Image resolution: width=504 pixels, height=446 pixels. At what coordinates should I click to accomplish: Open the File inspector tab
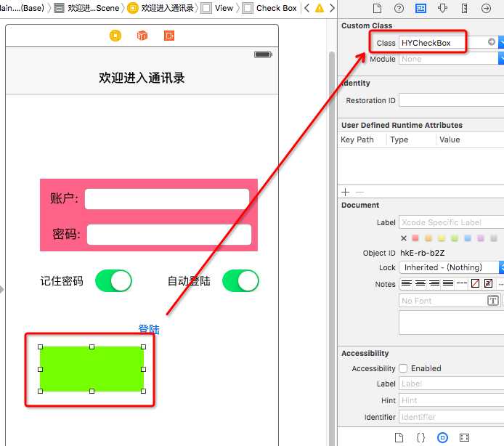pos(377,9)
